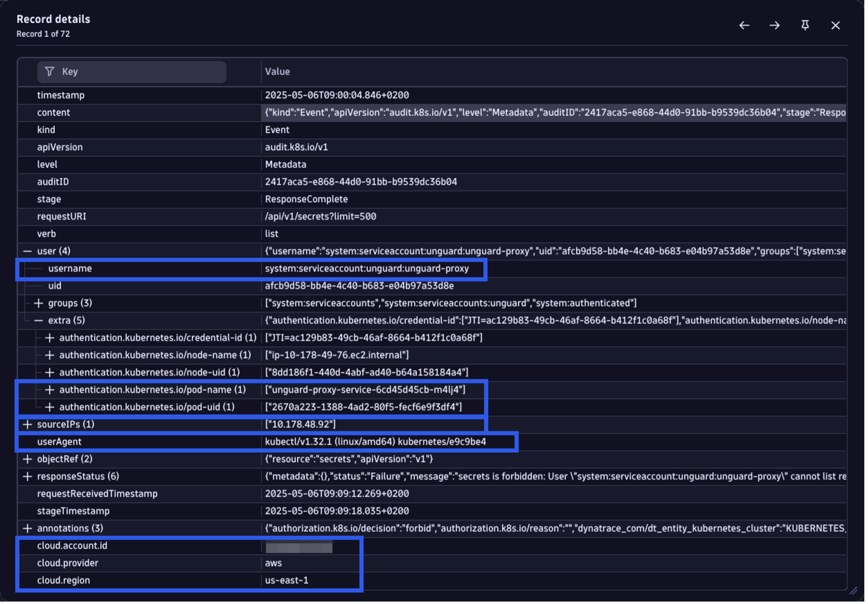Select the cloud.provider row showing aws

point(68,563)
